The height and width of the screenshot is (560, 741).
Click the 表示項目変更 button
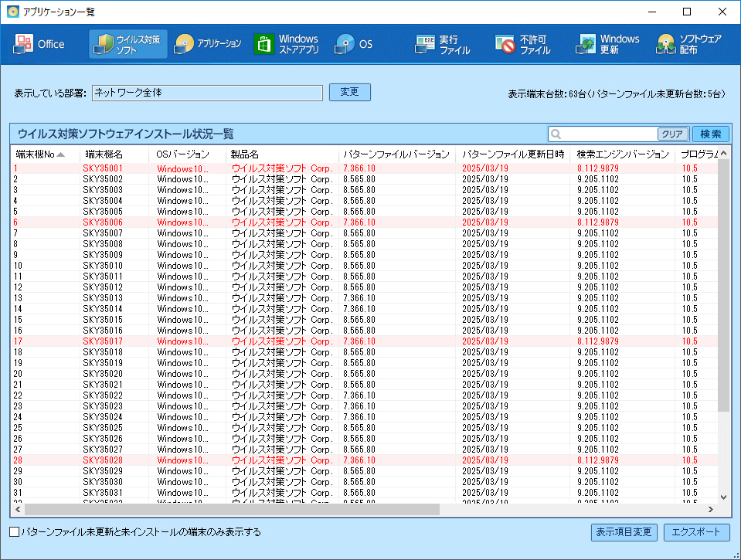(x=624, y=532)
